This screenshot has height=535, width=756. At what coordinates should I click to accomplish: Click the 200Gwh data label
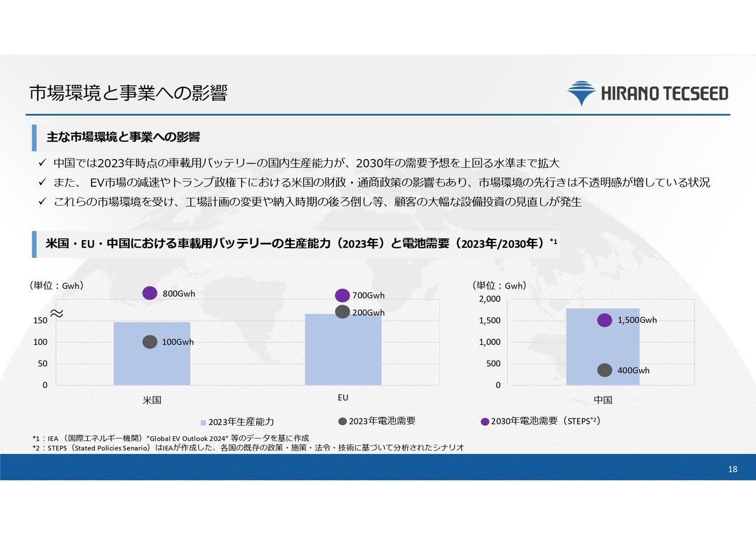[369, 312]
